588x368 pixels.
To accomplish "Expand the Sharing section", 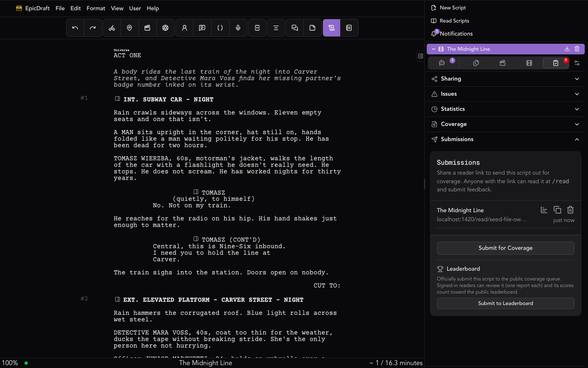I will (506, 79).
